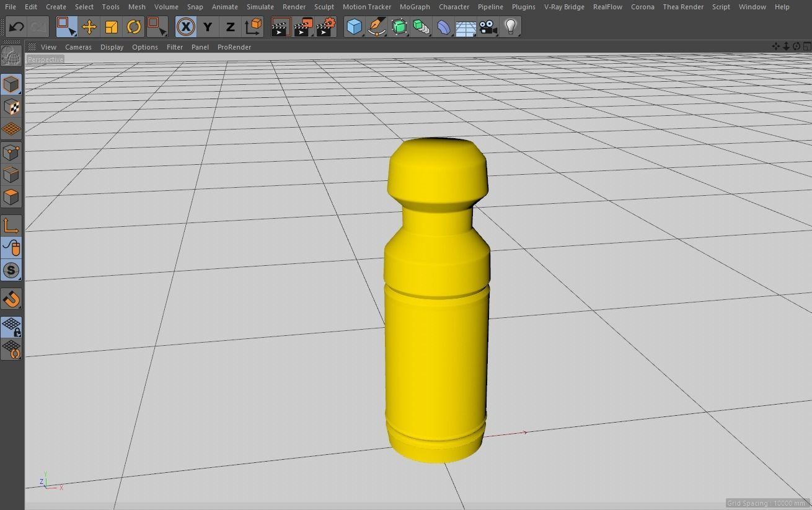The height and width of the screenshot is (510, 812).
Task: Open the viewport Cameras menu
Action: pos(78,47)
